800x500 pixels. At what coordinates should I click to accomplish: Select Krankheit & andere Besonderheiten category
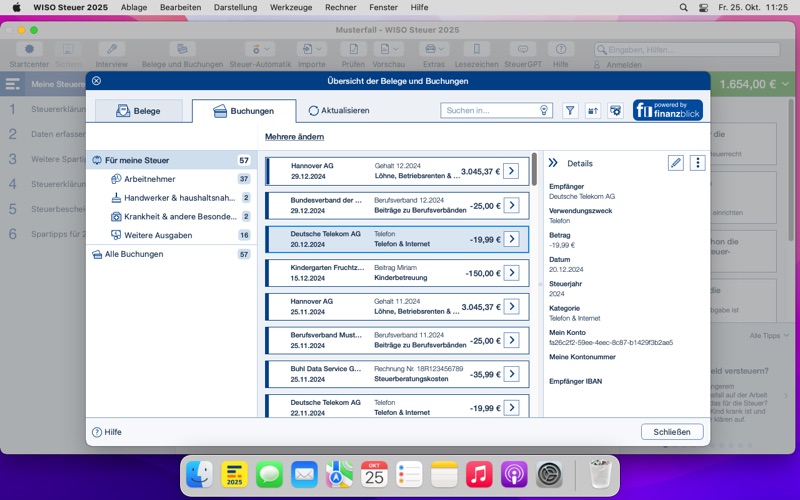[x=171, y=216]
